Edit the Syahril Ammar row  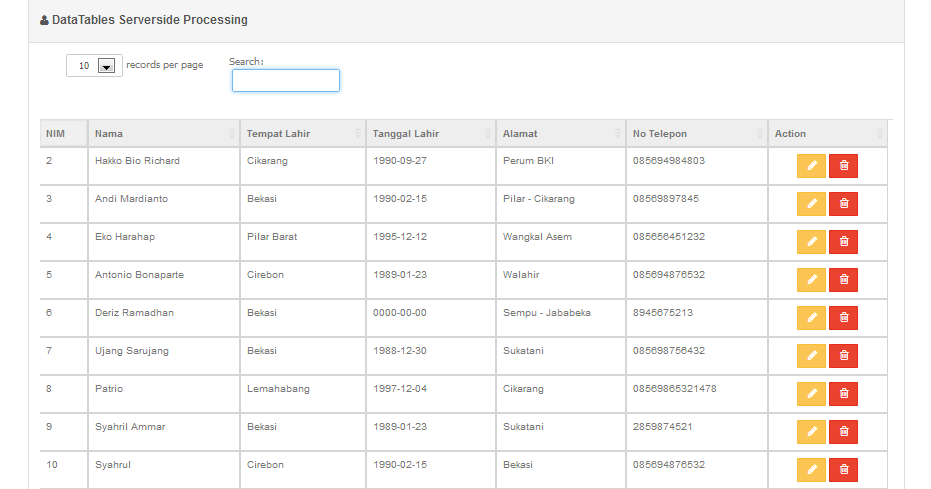811,431
